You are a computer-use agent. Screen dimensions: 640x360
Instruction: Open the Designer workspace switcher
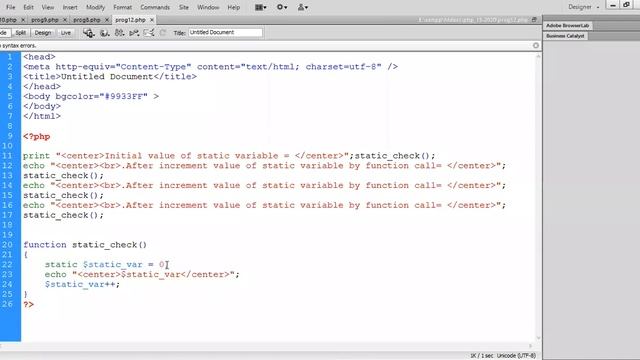[584, 7]
